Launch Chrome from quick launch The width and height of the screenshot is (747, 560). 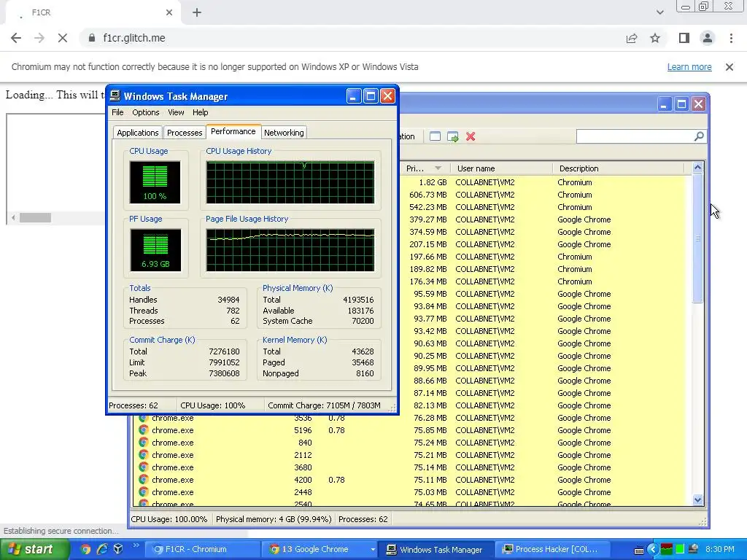85,550
